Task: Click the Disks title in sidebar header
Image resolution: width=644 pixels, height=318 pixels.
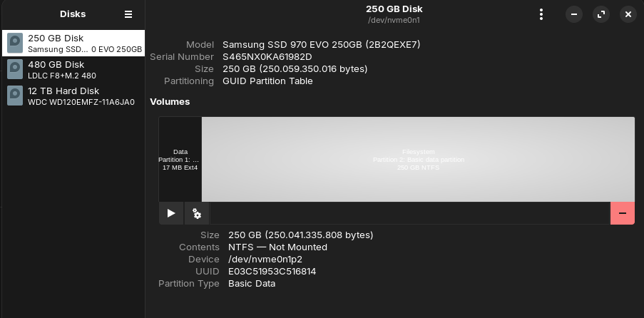Action: click(73, 14)
